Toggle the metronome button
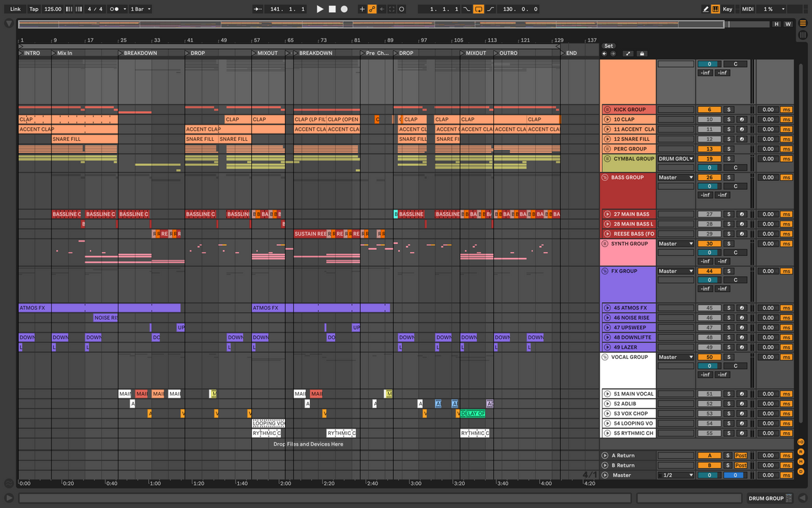The image size is (812, 508). pyautogui.click(x=116, y=9)
